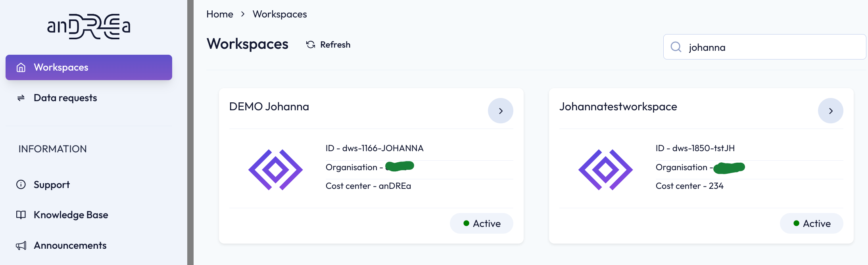The height and width of the screenshot is (265, 868).
Task: Click the Announcements megaphone icon
Action: (21, 246)
